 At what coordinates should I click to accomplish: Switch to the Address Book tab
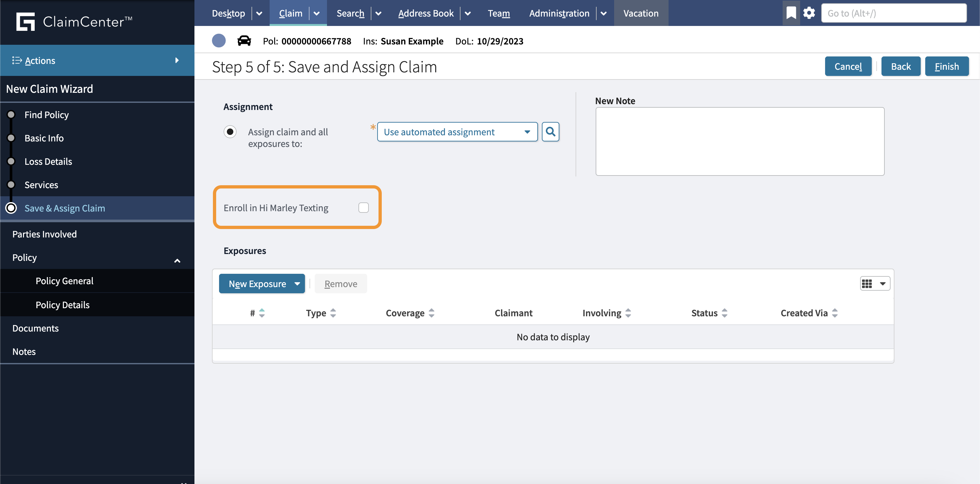coord(426,13)
